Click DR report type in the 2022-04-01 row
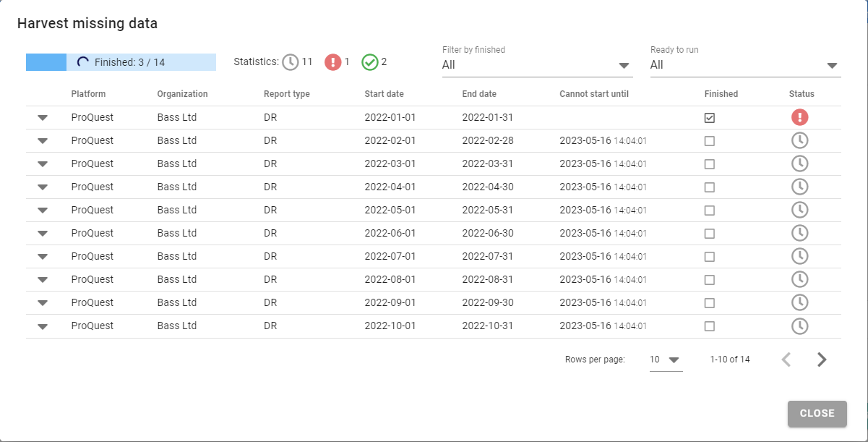 [270, 187]
